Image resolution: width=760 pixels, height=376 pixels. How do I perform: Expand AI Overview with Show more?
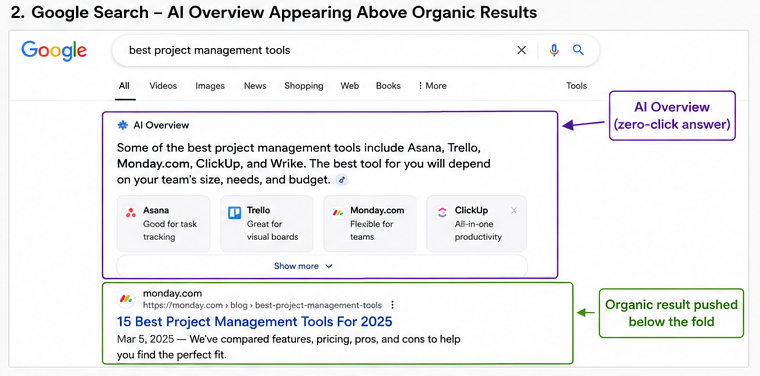[x=322, y=266]
